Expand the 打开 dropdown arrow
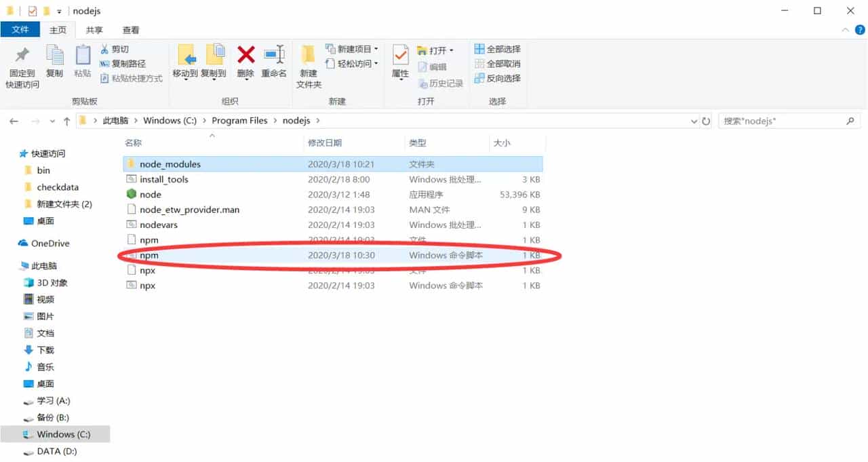This screenshot has width=868, height=462. pos(450,50)
